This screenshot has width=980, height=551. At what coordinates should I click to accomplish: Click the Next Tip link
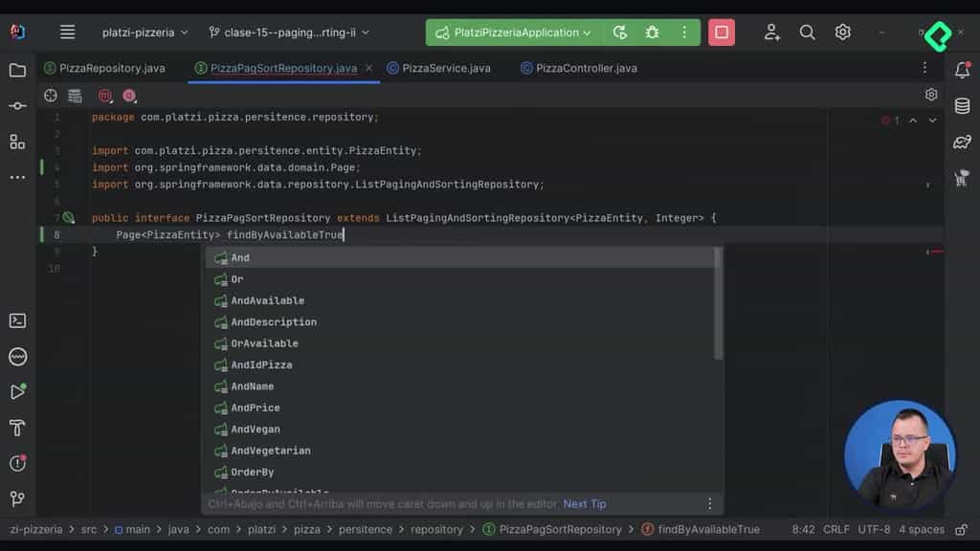coord(585,503)
